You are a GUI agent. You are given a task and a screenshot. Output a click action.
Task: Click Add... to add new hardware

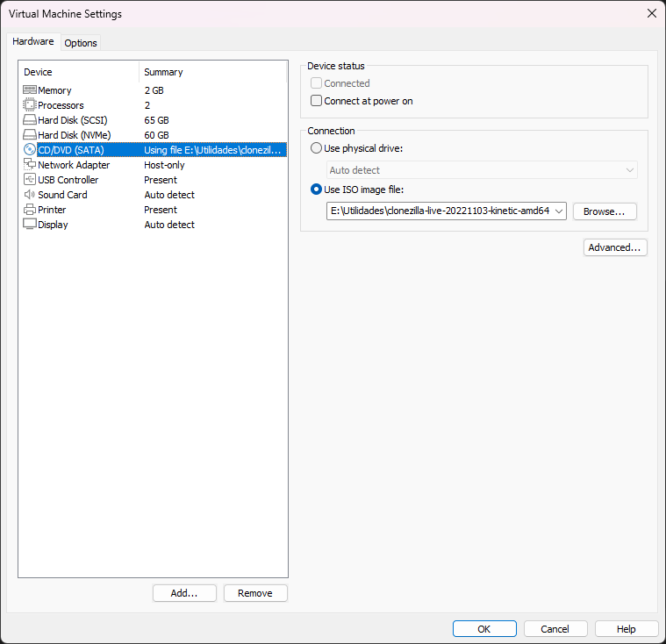[x=184, y=593]
